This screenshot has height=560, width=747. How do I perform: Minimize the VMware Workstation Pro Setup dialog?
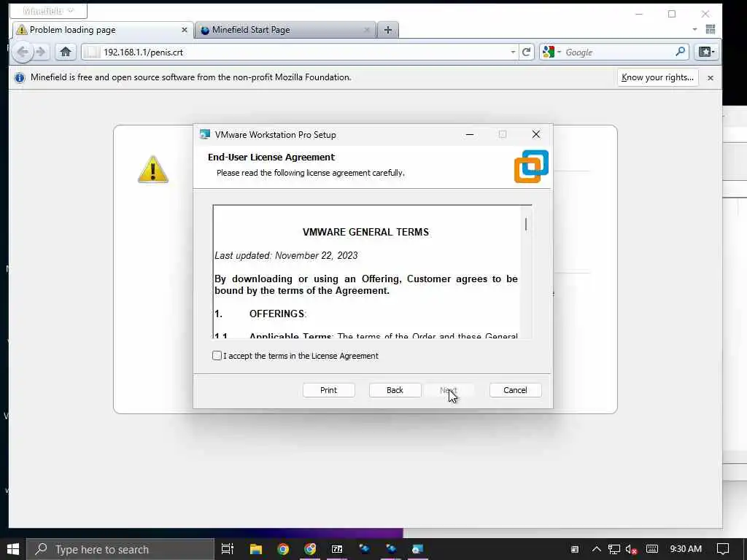(470, 135)
